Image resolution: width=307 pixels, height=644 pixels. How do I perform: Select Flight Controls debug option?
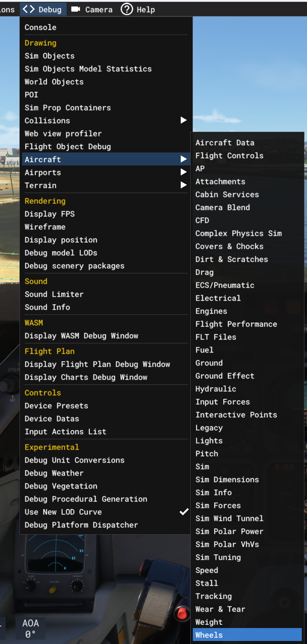(x=229, y=155)
